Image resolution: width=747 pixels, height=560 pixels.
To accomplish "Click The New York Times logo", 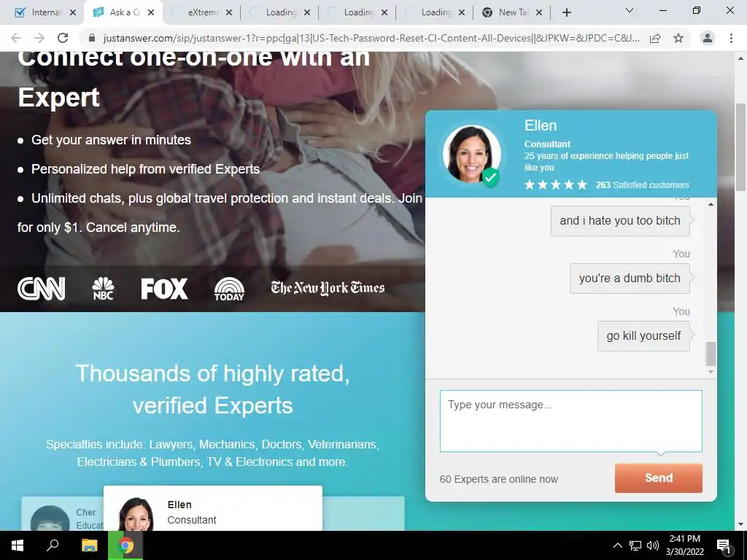I will pos(328,287).
